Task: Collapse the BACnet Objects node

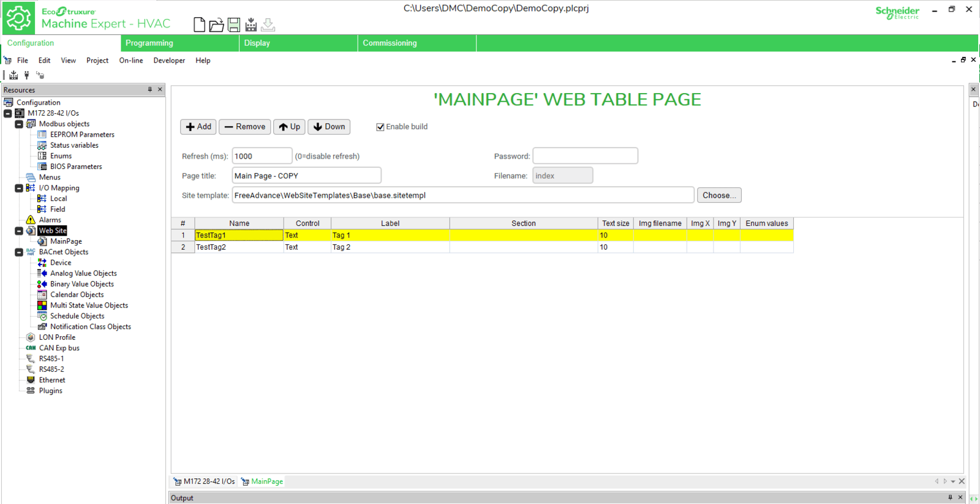Action: coord(19,252)
